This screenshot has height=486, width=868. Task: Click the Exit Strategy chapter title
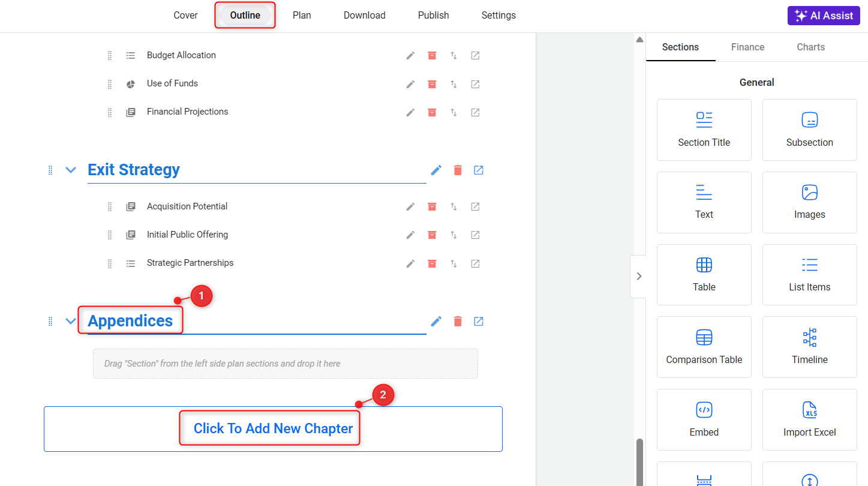click(134, 170)
